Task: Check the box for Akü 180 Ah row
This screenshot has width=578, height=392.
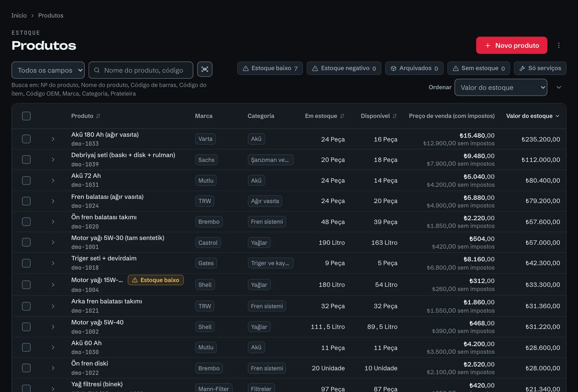Action: pyautogui.click(x=26, y=139)
